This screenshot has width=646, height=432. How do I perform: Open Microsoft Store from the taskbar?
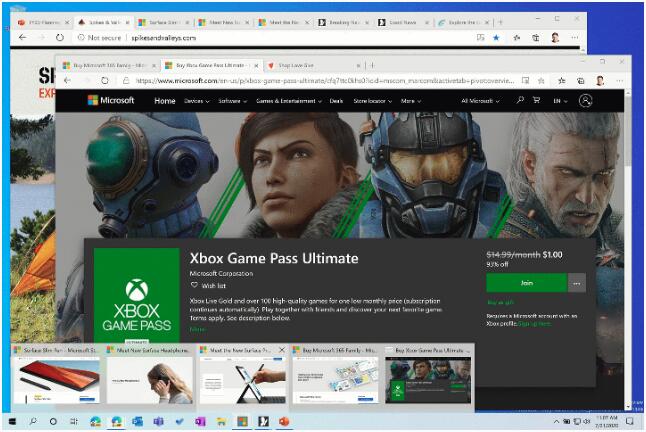tap(242, 421)
